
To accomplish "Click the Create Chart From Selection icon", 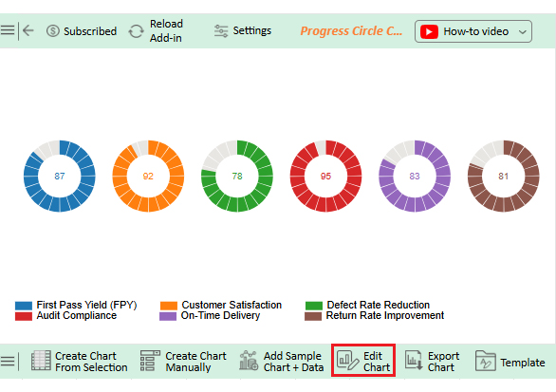I will click(x=41, y=361).
